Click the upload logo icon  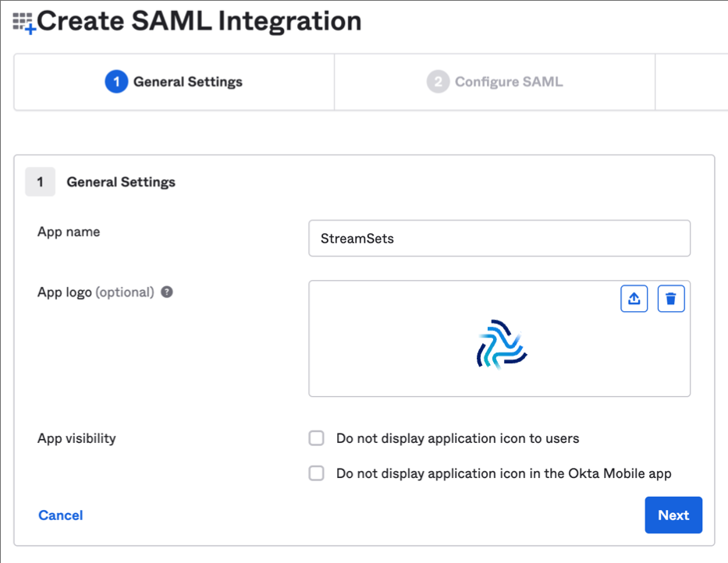pos(634,299)
